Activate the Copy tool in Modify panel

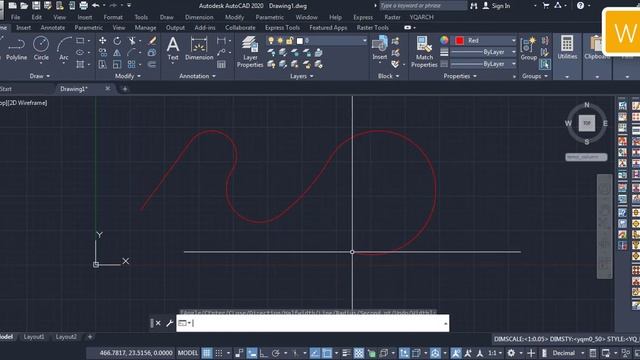tap(102, 53)
